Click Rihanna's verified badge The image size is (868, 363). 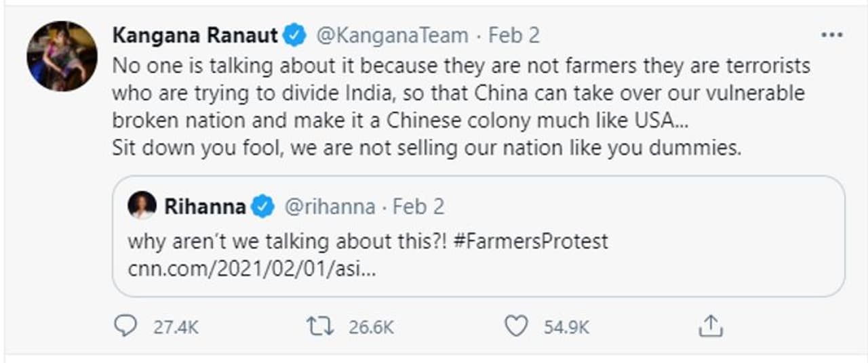[263, 207]
